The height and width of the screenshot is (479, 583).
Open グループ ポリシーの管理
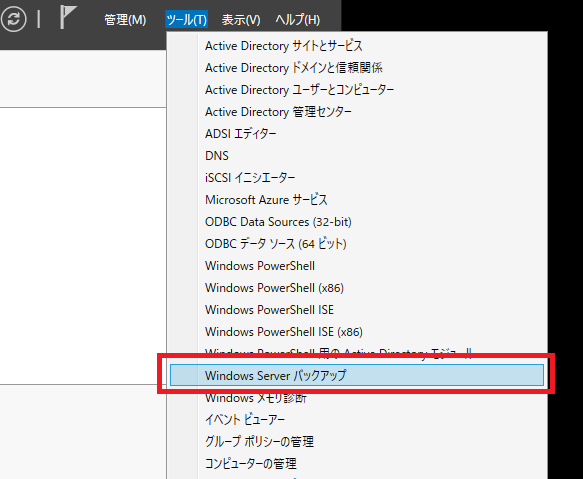click(357, 441)
